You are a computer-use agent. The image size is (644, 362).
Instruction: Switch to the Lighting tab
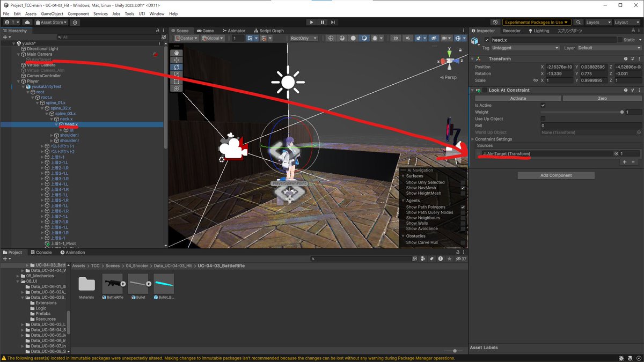pyautogui.click(x=538, y=31)
